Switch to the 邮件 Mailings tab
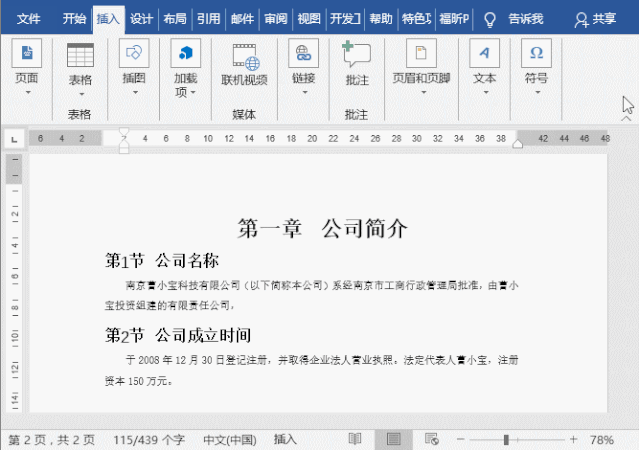639x450 pixels. (x=242, y=19)
